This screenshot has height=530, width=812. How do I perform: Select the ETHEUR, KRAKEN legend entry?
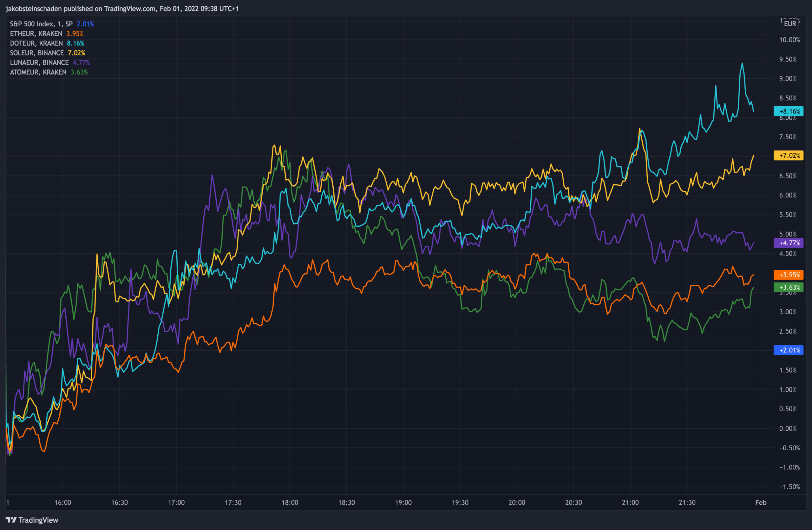[36, 33]
